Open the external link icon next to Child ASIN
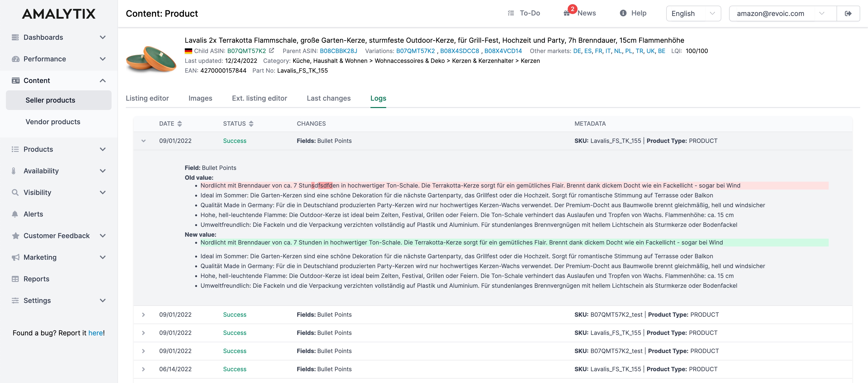The width and height of the screenshot is (868, 383). point(271,51)
